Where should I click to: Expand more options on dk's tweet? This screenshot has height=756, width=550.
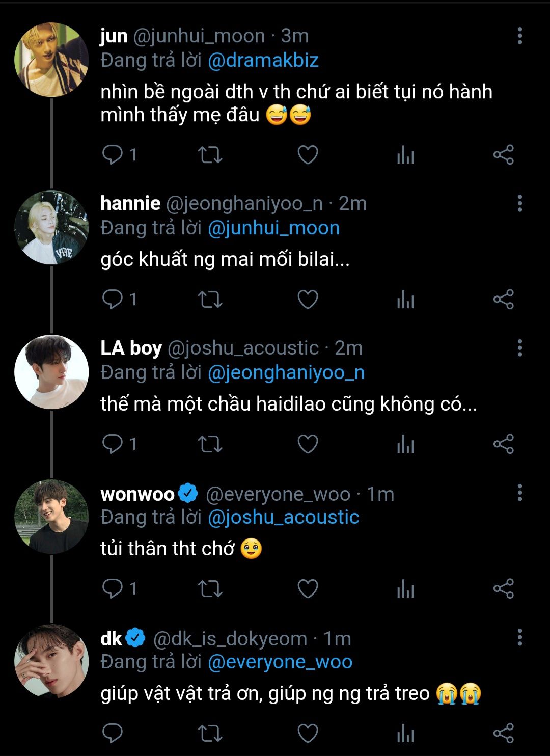coord(519,637)
